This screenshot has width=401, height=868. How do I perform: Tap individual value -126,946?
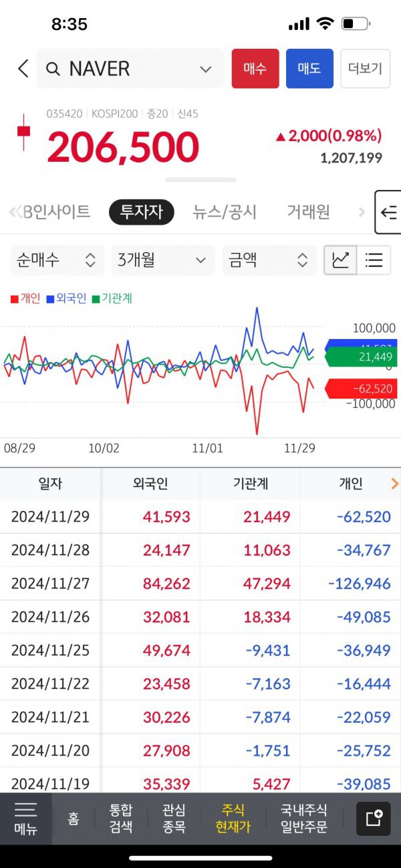click(360, 583)
